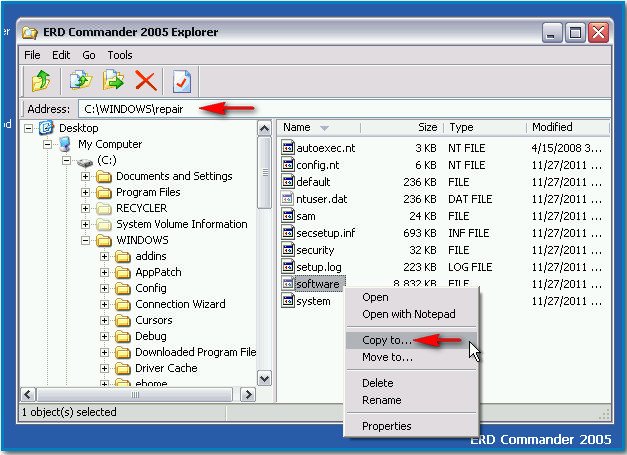The image size is (627, 455).
Task: Sort list by Type column header
Action: click(485, 127)
